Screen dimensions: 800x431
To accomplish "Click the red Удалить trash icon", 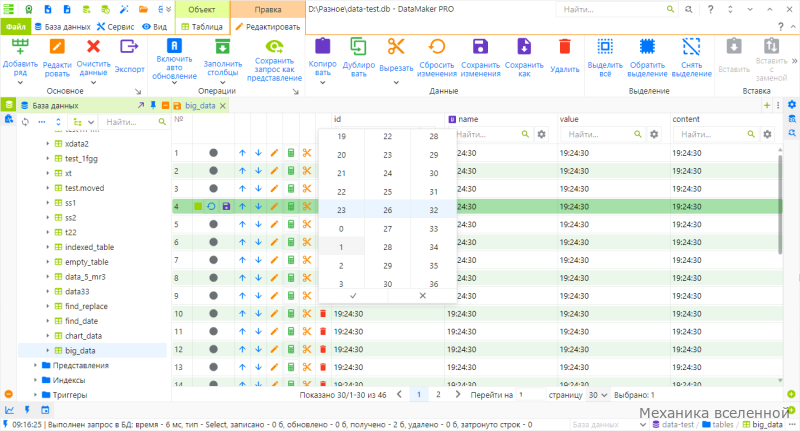I will click(565, 46).
